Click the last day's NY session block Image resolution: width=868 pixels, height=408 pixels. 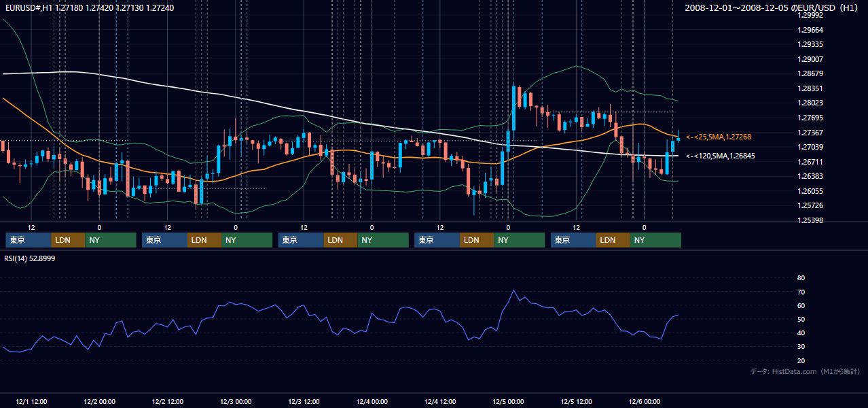pos(656,240)
